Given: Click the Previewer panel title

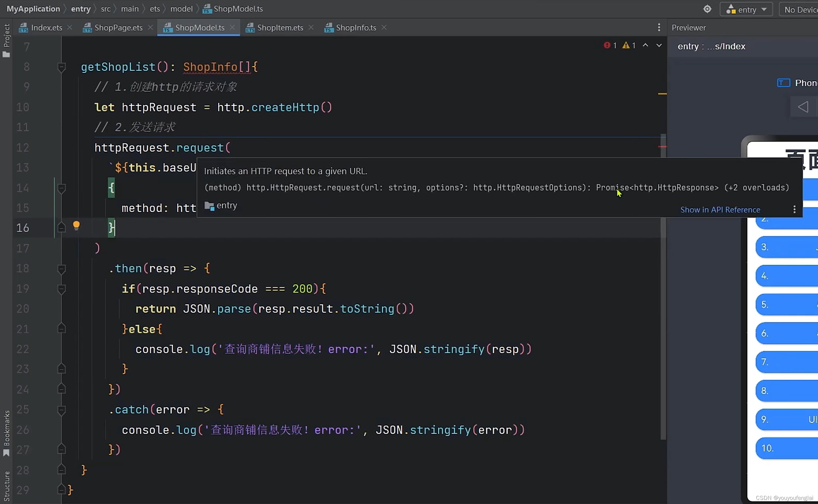Looking at the screenshot, I should pyautogui.click(x=689, y=28).
